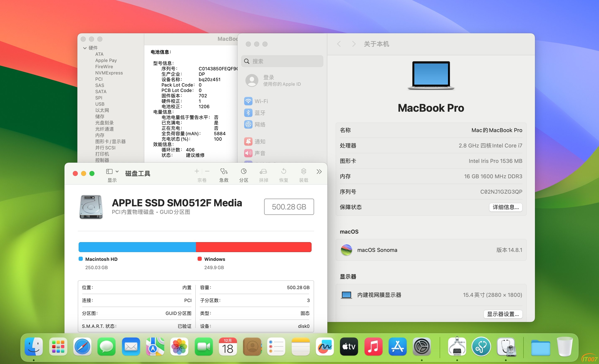Open Bluetooth (蓝牙) in settings sidebar
Image resolution: width=599 pixels, height=364 pixels.
tap(260, 113)
